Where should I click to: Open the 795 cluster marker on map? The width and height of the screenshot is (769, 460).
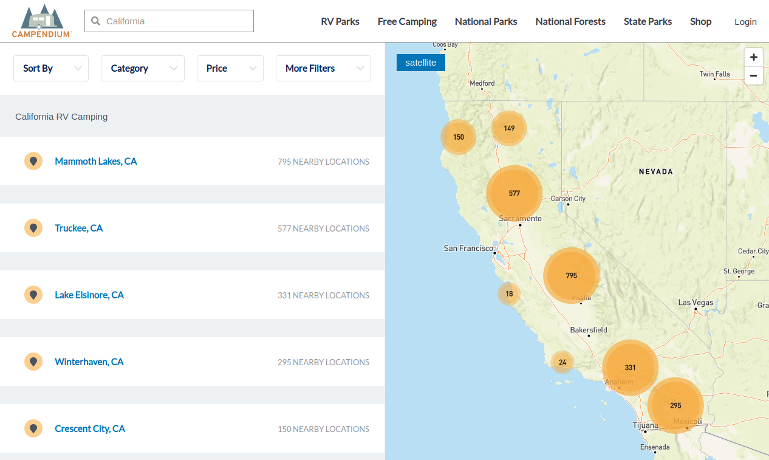point(571,276)
